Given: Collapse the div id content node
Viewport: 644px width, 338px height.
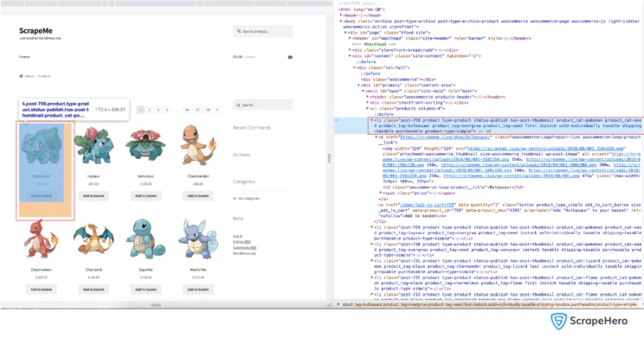Looking at the screenshot, I should pyautogui.click(x=350, y=56).
